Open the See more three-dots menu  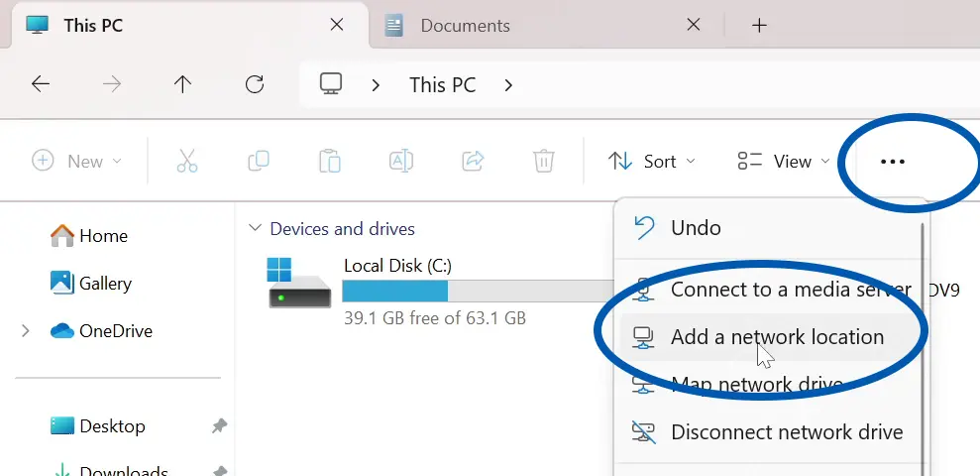click(892, 162)
